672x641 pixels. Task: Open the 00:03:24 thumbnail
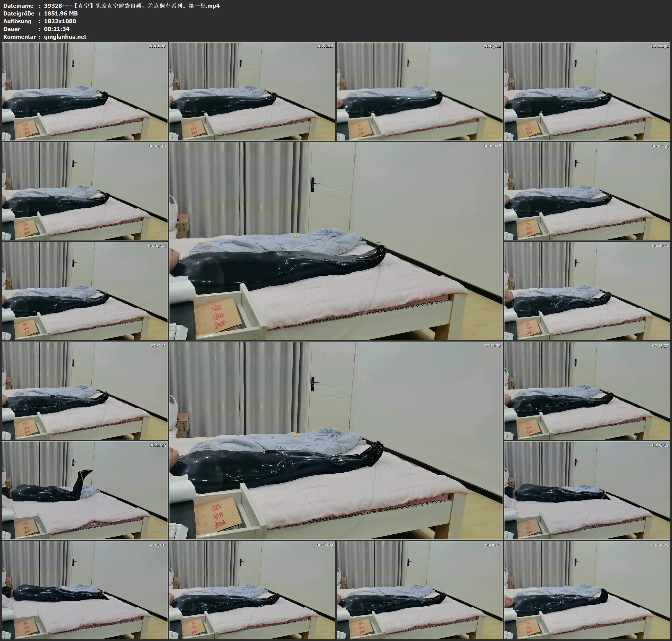[x=419, y=91]
